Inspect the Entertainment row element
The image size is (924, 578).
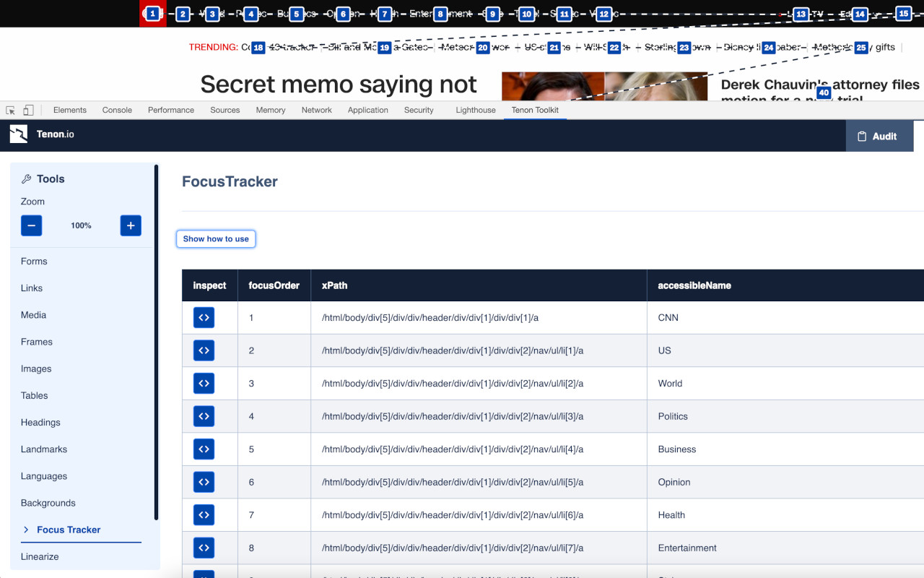click(x=204, y=548)
